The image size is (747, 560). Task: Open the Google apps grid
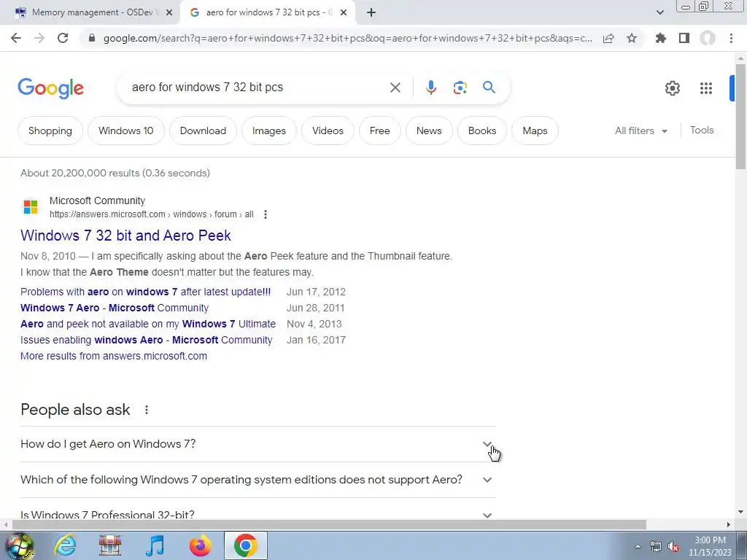click(706, 88)
